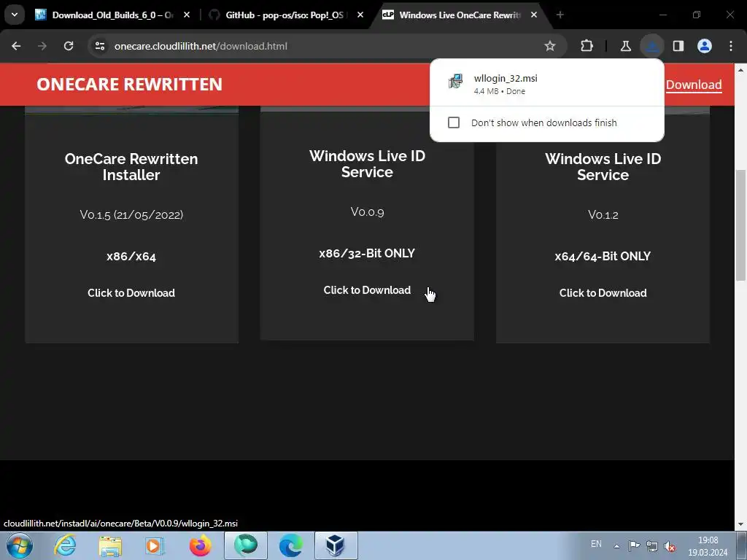Image resolution: width=747 pixels, height=560 pixels.
Task: Select the Windows Live OneCare Rewritten tab
Action: [460, 15]
